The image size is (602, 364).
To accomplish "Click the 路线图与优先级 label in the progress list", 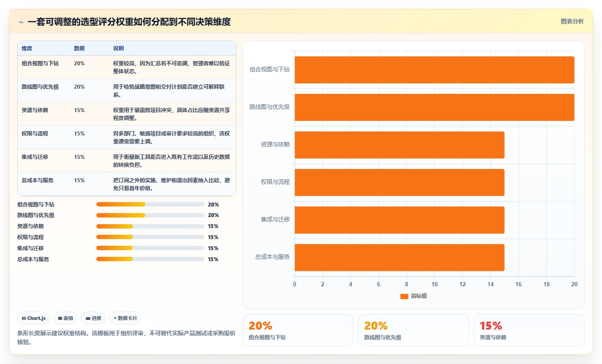I will [x=36, y=215].
